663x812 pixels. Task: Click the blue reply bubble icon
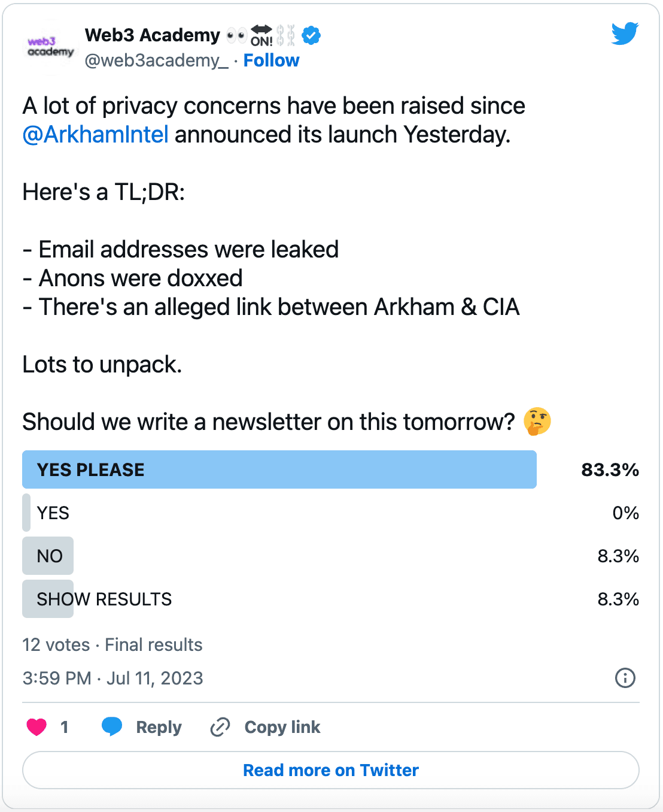112,726
